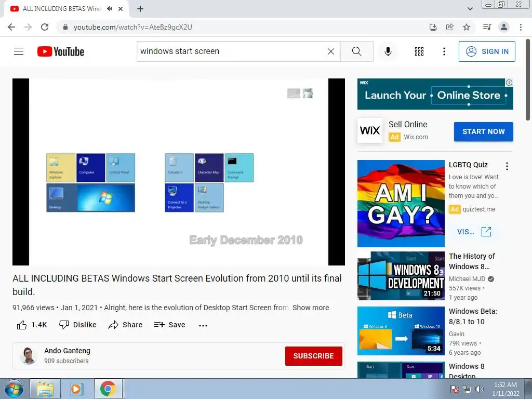Open a new browser tab
The width and height of the screenshot is (532, 399).
click(x=140, y=9)
